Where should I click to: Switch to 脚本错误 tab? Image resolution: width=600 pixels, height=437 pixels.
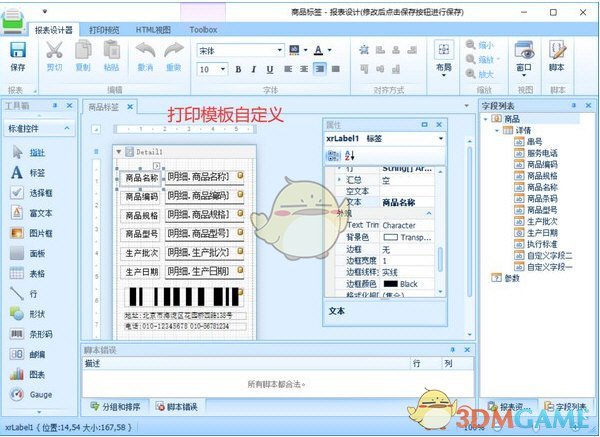pos(177,407)
